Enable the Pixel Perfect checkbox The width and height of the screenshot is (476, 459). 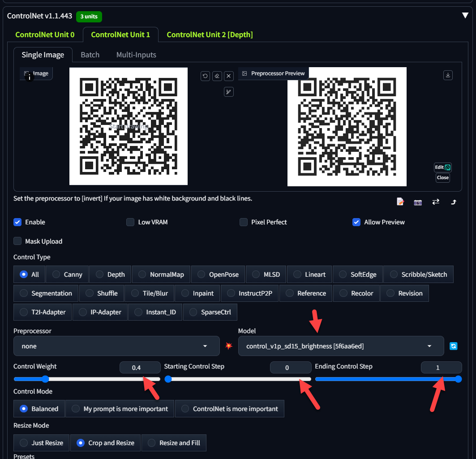[243, 222]
